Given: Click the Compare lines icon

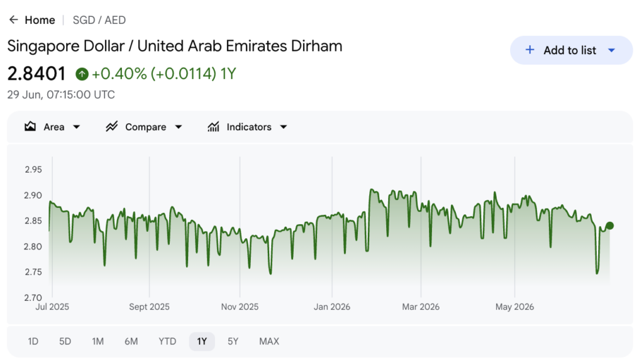Looking at the screenshot, I should 112,126.
